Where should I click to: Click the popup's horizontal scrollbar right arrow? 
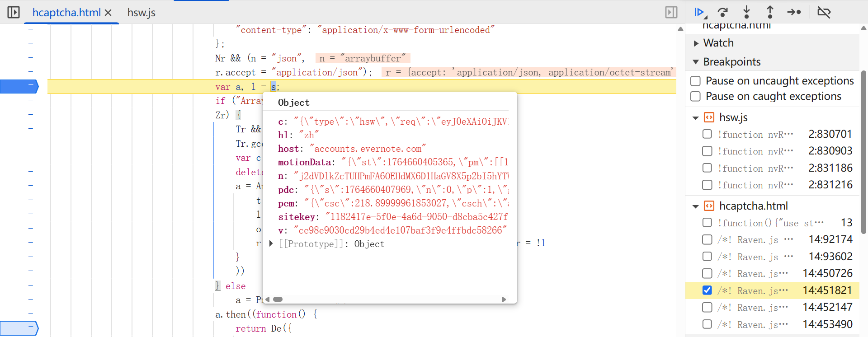tap(504, 300)
